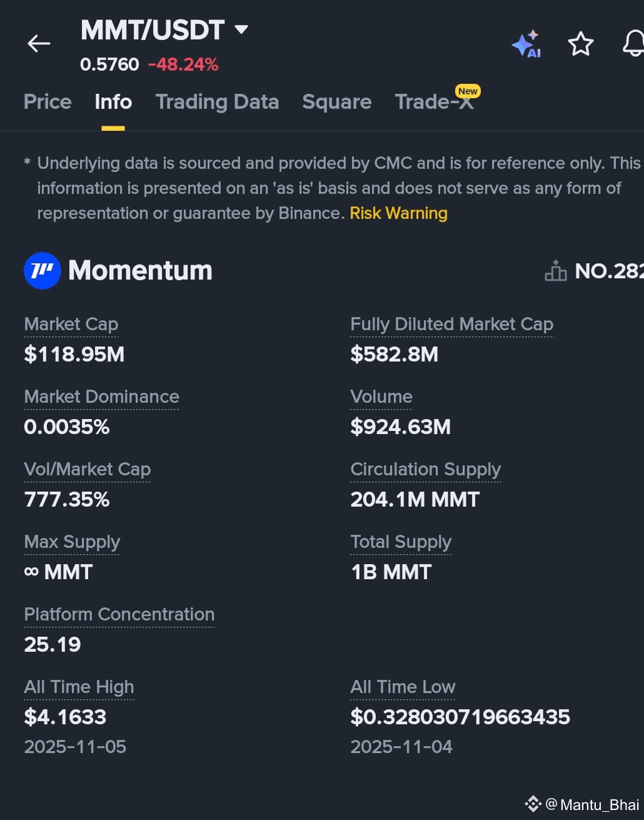Tap the Circulation Supply label
644x820 pixels.
click(x=425, y=469)
